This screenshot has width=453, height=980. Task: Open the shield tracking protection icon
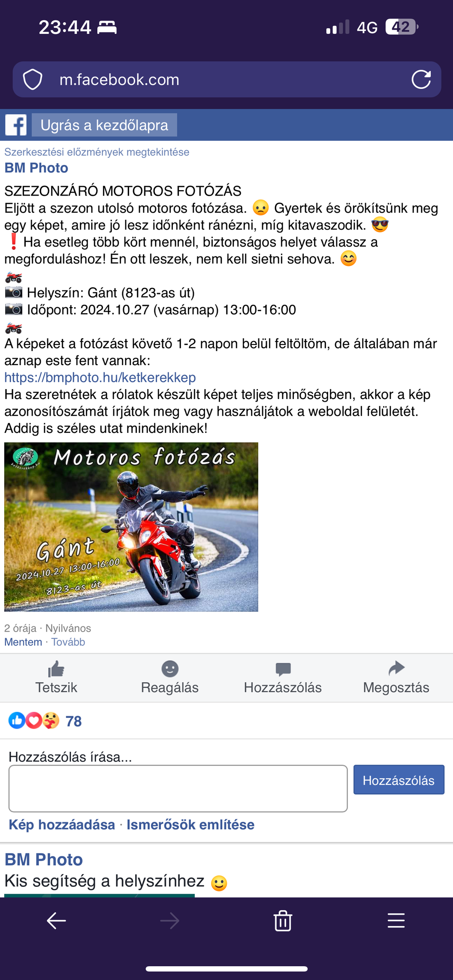click(x=33, y=79)
